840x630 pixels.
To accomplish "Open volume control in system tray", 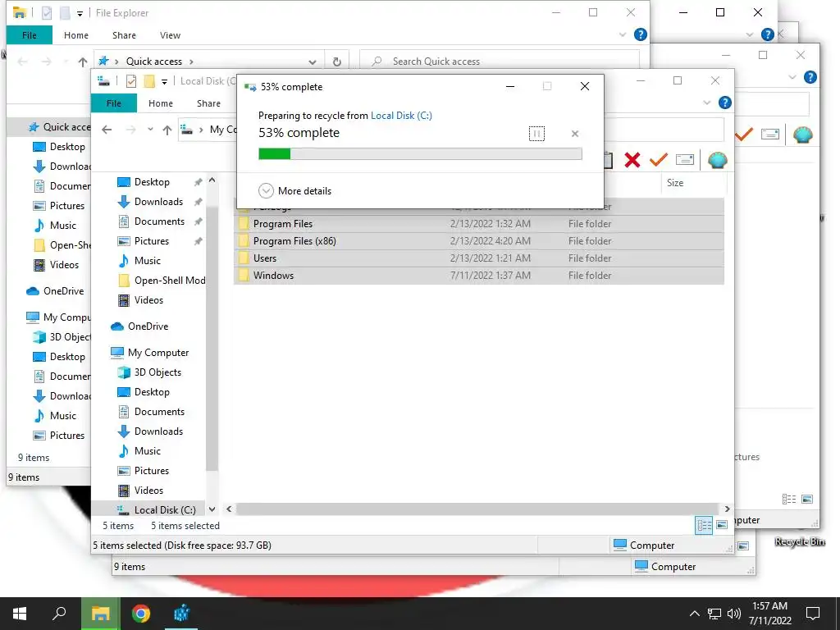I will 734,614.
